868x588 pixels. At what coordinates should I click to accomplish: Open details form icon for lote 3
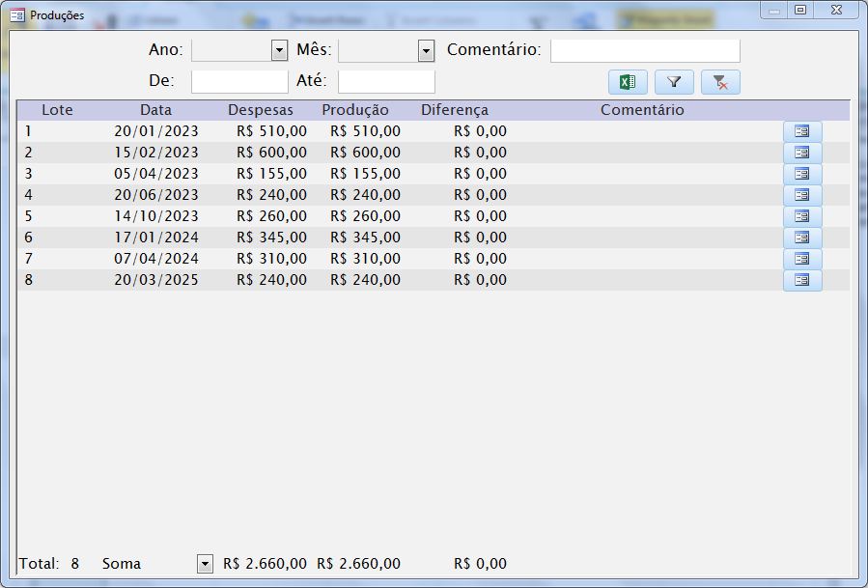801,174
